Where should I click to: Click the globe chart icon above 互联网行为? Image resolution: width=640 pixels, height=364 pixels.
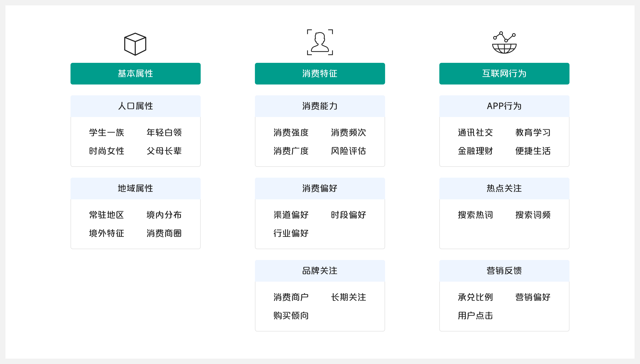click(504, 42)
